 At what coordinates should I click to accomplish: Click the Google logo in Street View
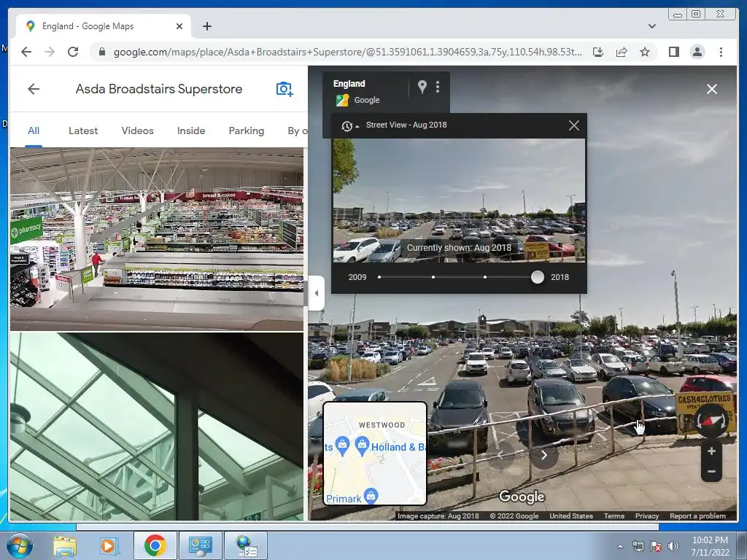coord(522,497)
